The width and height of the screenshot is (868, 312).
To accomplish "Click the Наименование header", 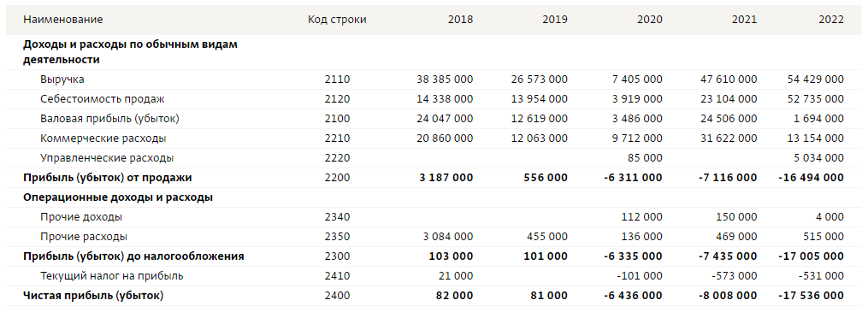I will pyautogui.click(x=62, y=20).
